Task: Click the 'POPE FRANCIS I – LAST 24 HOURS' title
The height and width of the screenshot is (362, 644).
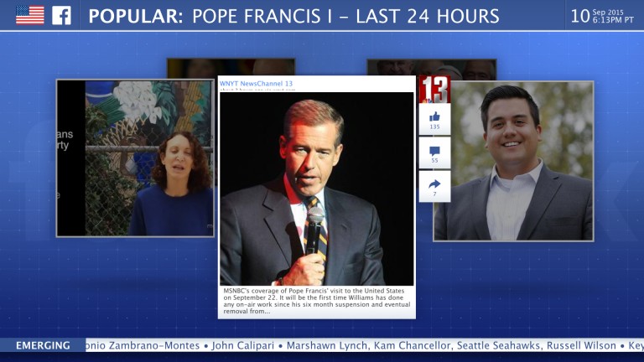Action: pyautogui.click(x=345, y=17)
